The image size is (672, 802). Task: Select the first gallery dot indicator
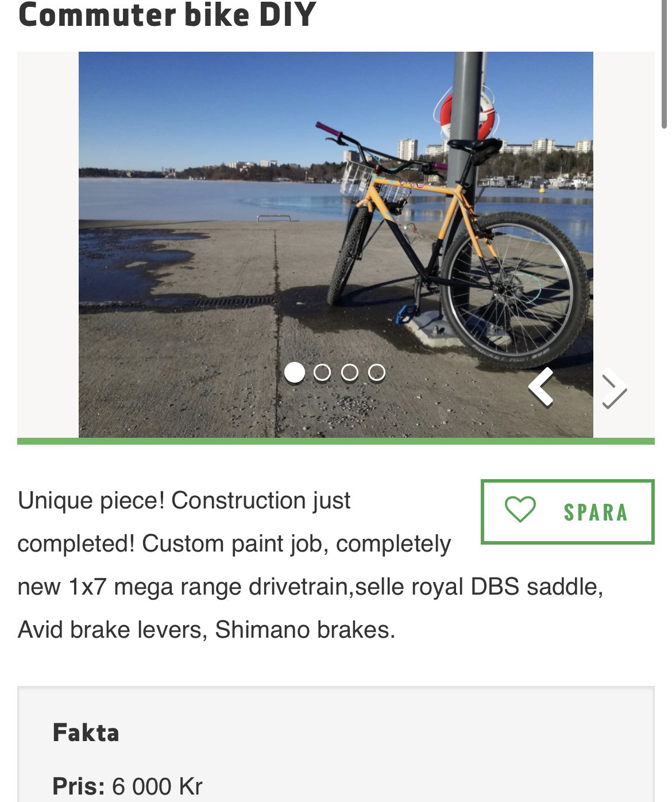(295, 372)
